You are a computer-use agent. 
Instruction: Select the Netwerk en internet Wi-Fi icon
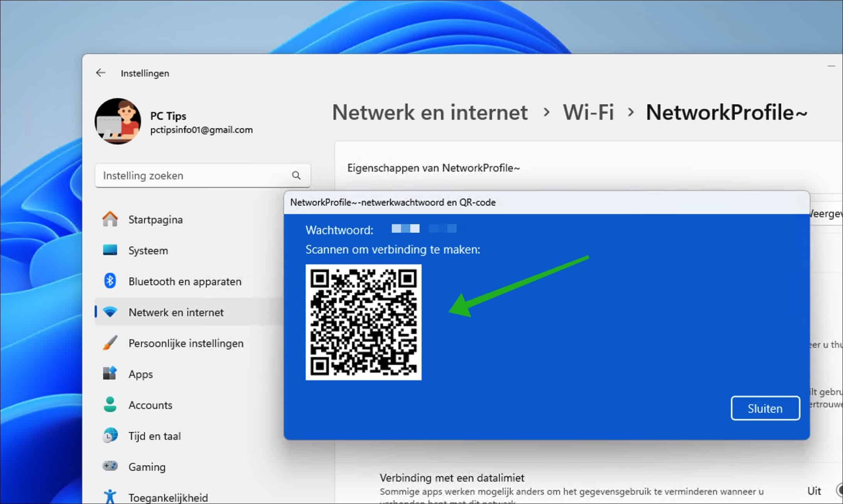110,312
